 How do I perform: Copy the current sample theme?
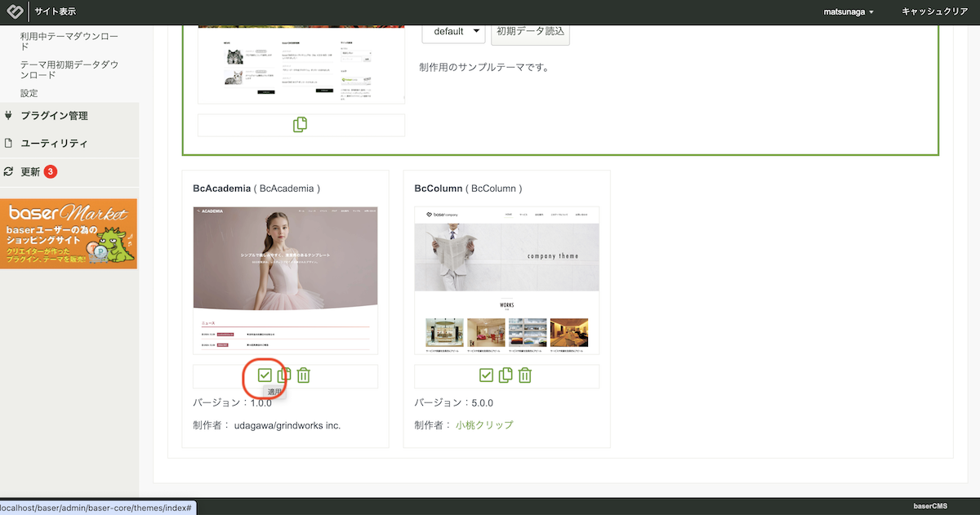301,125
